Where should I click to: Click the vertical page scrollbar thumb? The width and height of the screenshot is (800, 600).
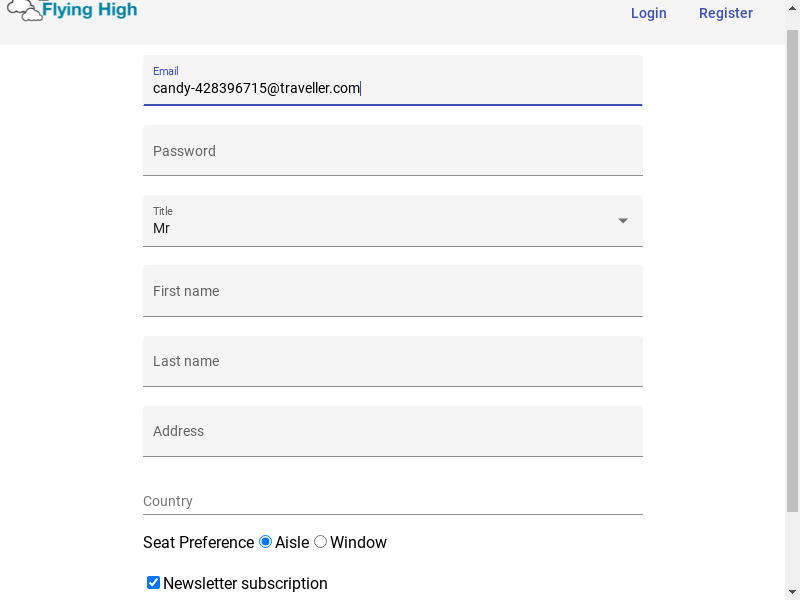tap(792, 270)
